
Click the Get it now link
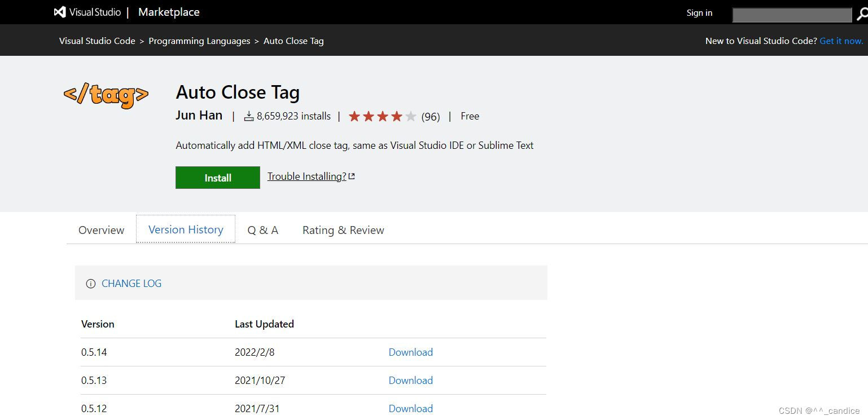[x=841, y=41]
